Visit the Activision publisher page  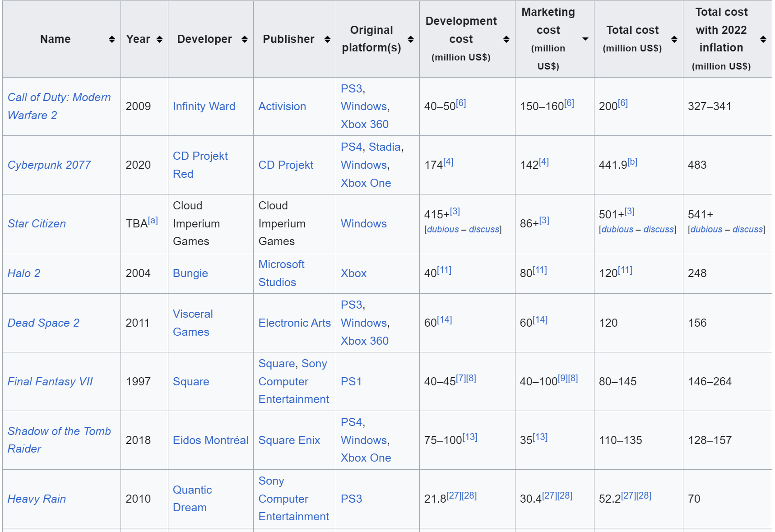(x=282, y=106)
